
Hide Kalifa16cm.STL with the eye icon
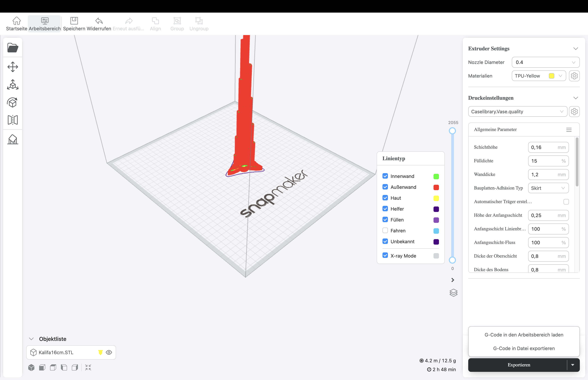109,352
